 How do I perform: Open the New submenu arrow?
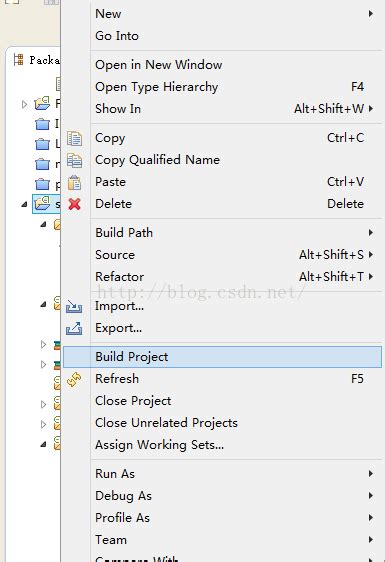[371, 14]
